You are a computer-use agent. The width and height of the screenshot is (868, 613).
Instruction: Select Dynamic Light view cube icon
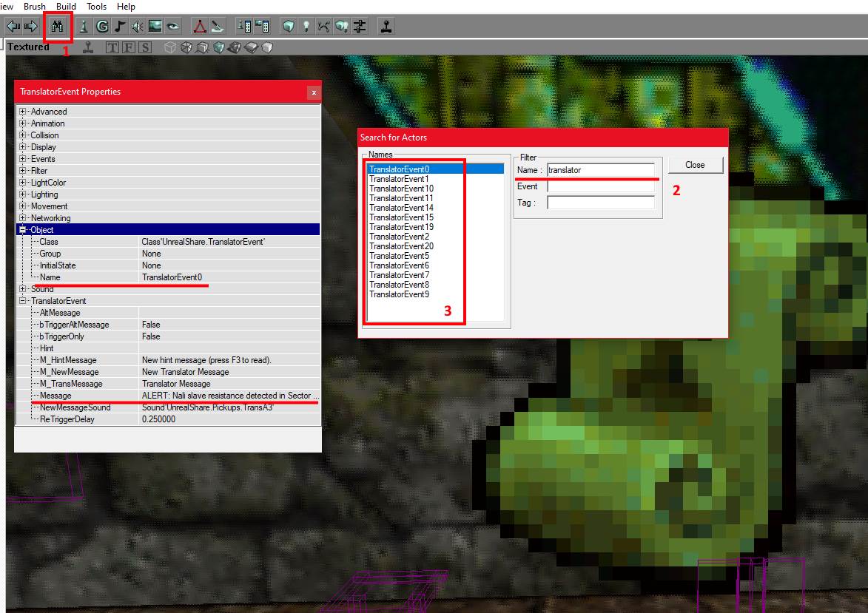click(x=235, y=47)
